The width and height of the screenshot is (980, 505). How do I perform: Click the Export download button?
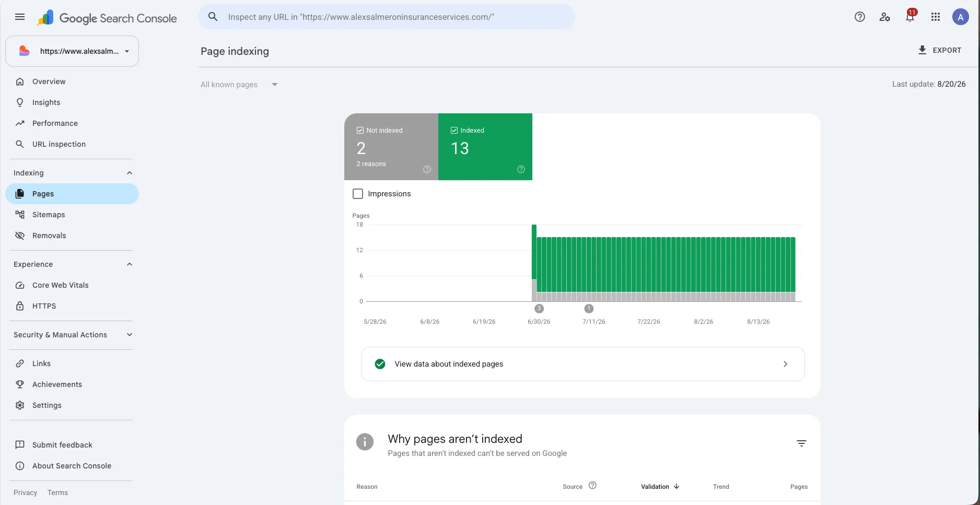pos(939,50)
